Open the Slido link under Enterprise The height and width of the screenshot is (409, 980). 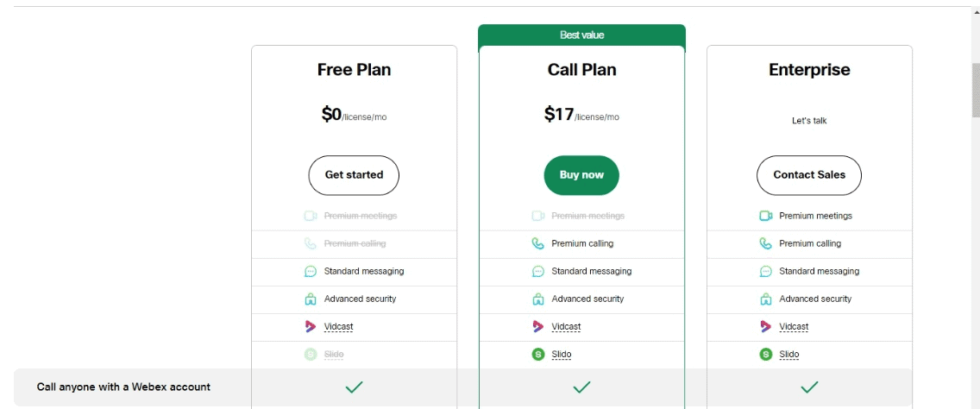788,355
